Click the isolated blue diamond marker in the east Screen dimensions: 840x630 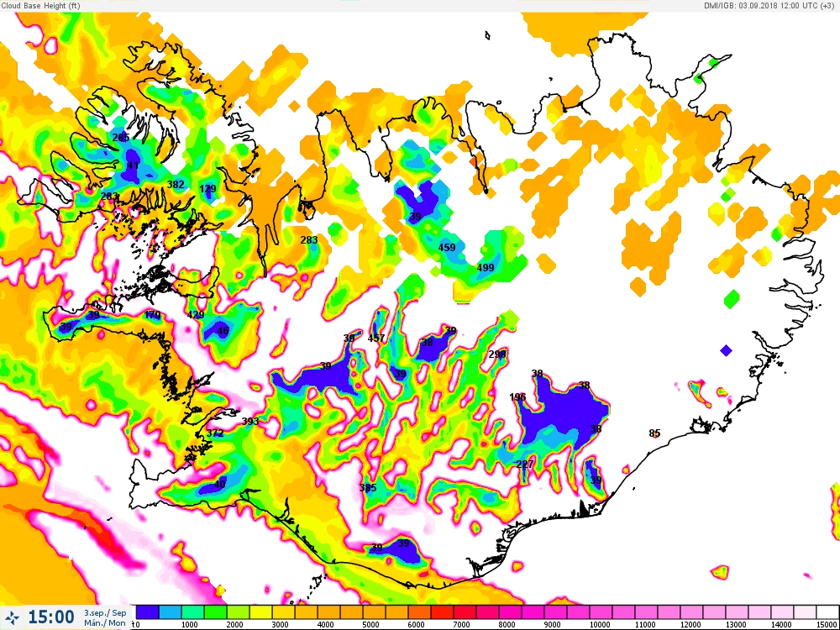coord(726,350)
